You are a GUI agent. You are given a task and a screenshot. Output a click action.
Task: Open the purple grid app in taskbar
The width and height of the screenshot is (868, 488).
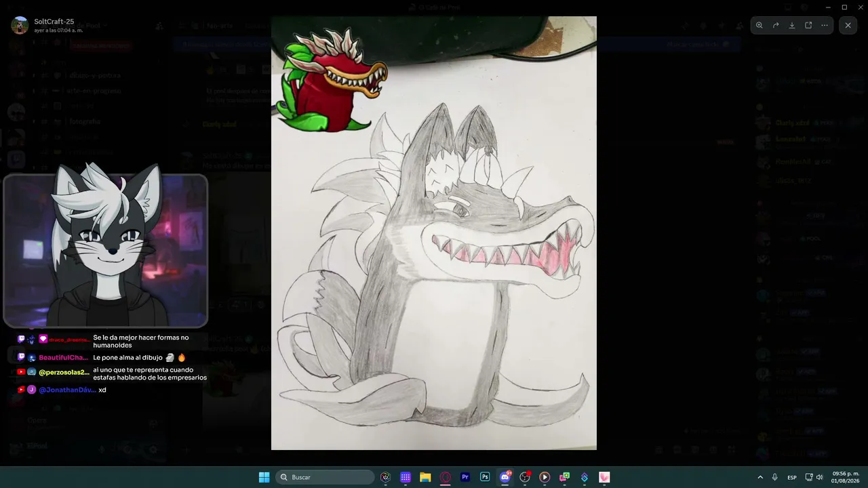pos(406,477)
